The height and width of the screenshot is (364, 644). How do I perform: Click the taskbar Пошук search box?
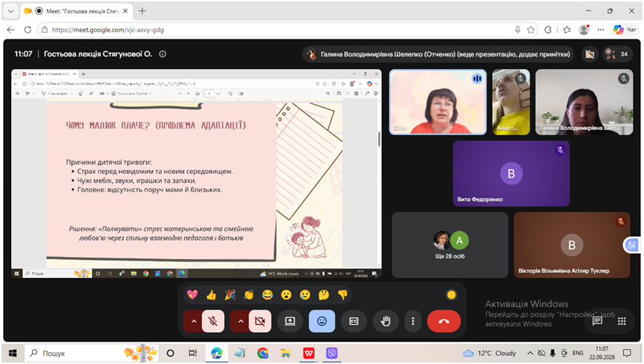click(x=91, y=353)
